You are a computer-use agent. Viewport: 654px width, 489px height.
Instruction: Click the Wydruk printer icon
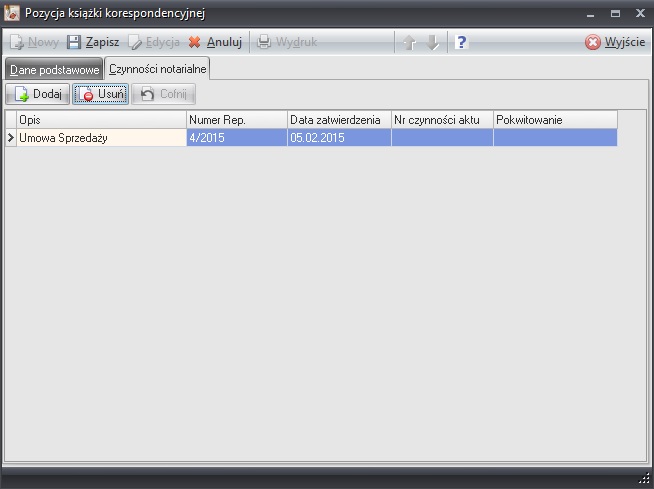coord(264,43)
